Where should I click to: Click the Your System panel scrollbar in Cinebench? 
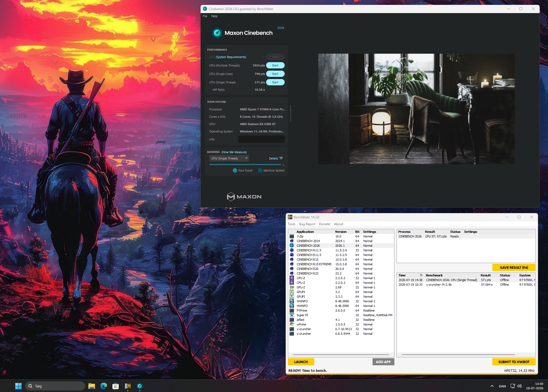(290, 113)
